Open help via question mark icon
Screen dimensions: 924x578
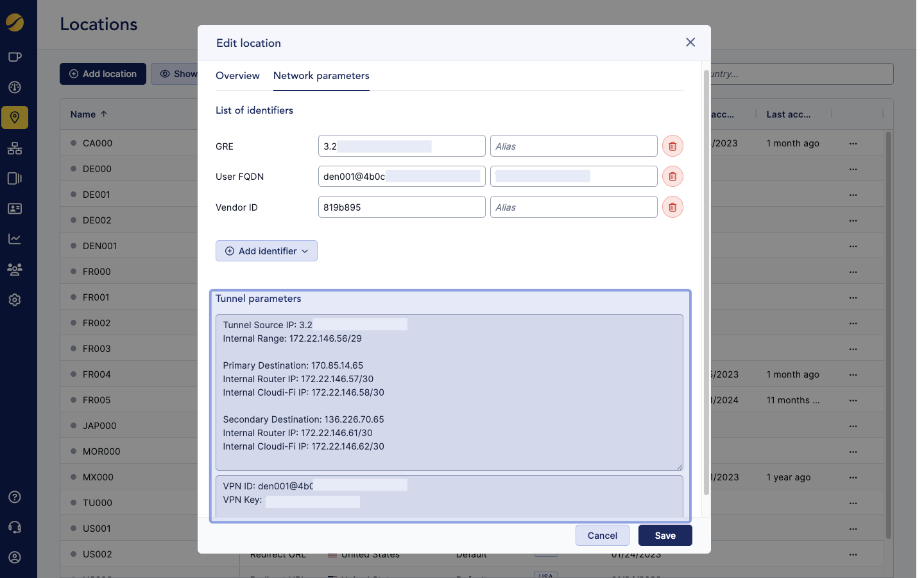point(15,496)
